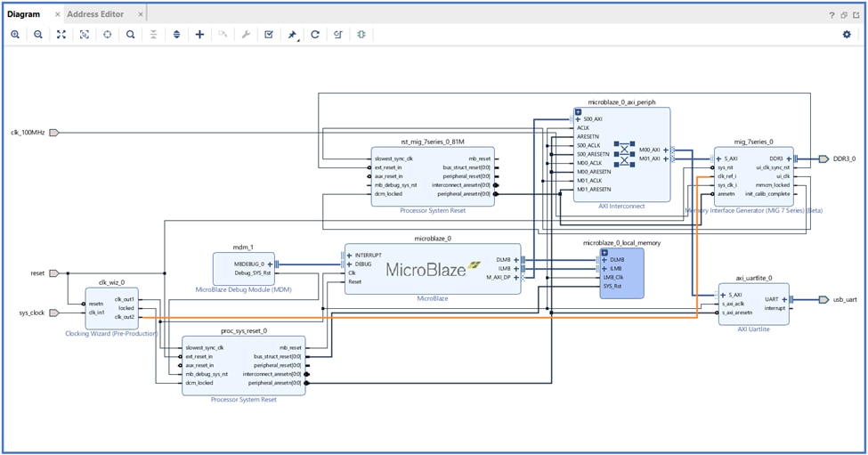
Task: Expand INTERRUPT interface on microblaze_0
Action: (349, 256)
